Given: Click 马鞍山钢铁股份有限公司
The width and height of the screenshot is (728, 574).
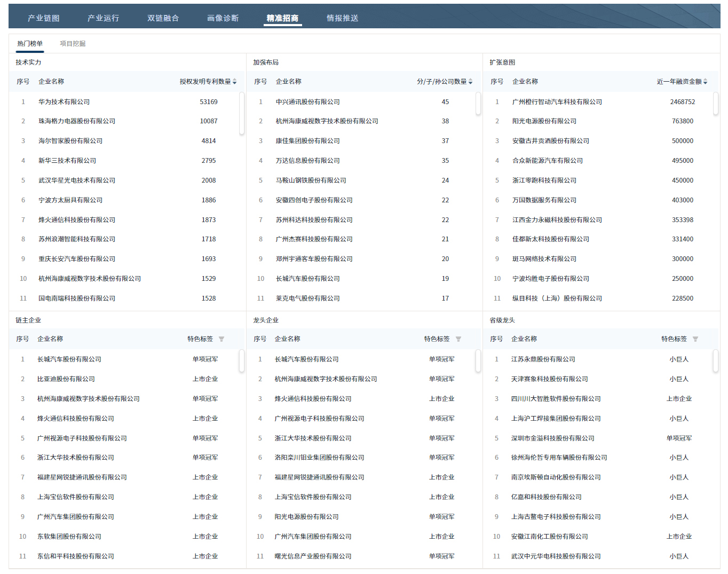Looking at the screenshot, I should [x=311, y=180].
